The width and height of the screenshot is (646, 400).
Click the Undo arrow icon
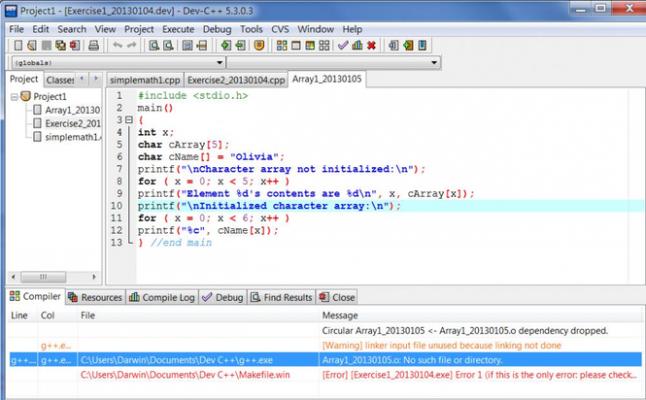tap(117, 45)
